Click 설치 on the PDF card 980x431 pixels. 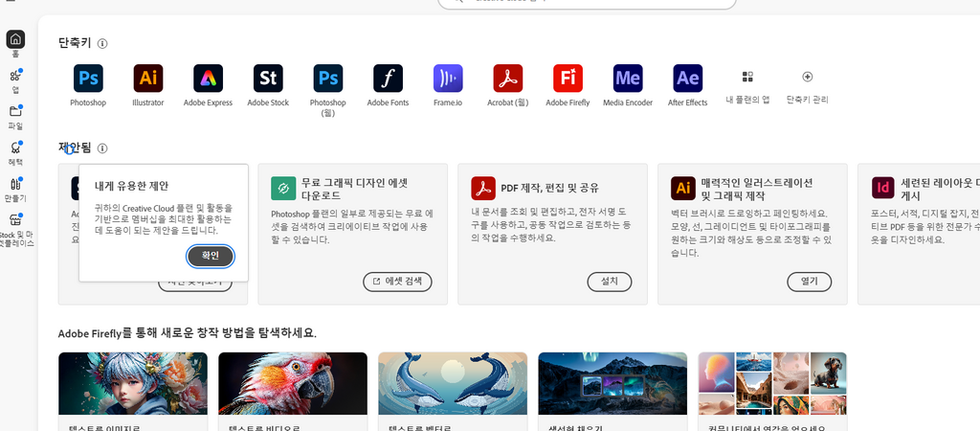click(610, 282)
